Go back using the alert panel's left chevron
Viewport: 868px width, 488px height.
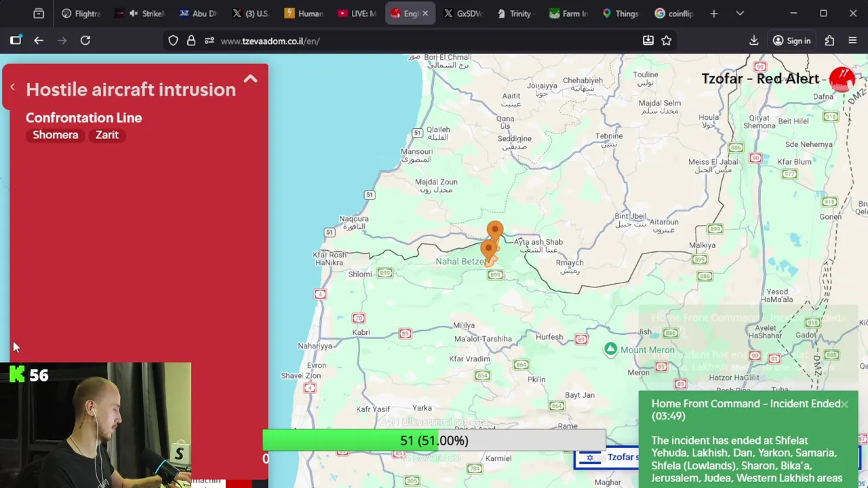pos(12,87)
